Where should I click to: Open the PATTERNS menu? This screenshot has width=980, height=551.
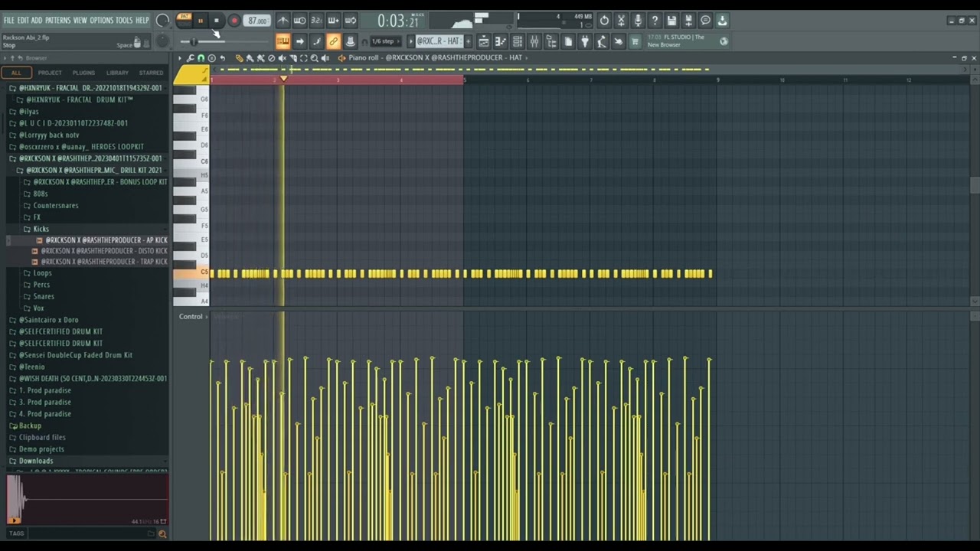[x=57, y=20]
